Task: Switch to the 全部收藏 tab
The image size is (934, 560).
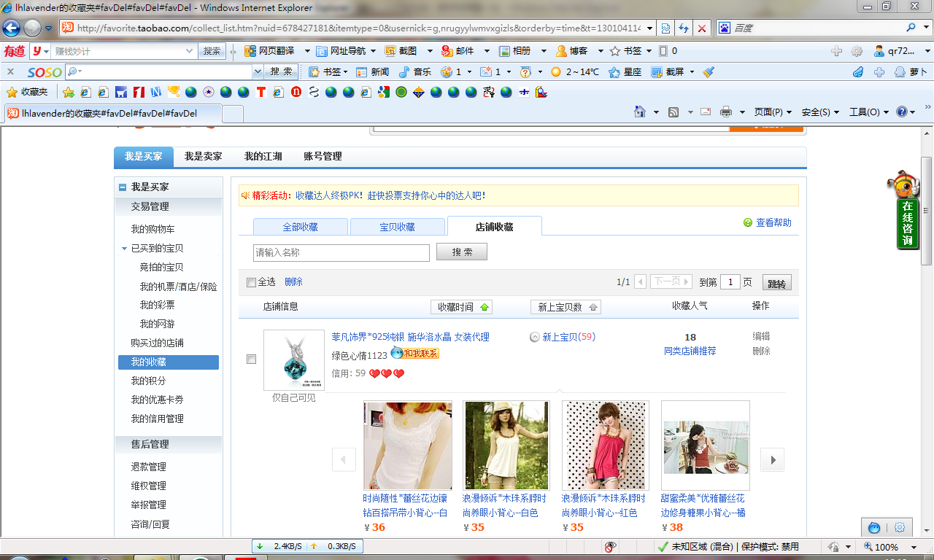Action: [301, 227]
